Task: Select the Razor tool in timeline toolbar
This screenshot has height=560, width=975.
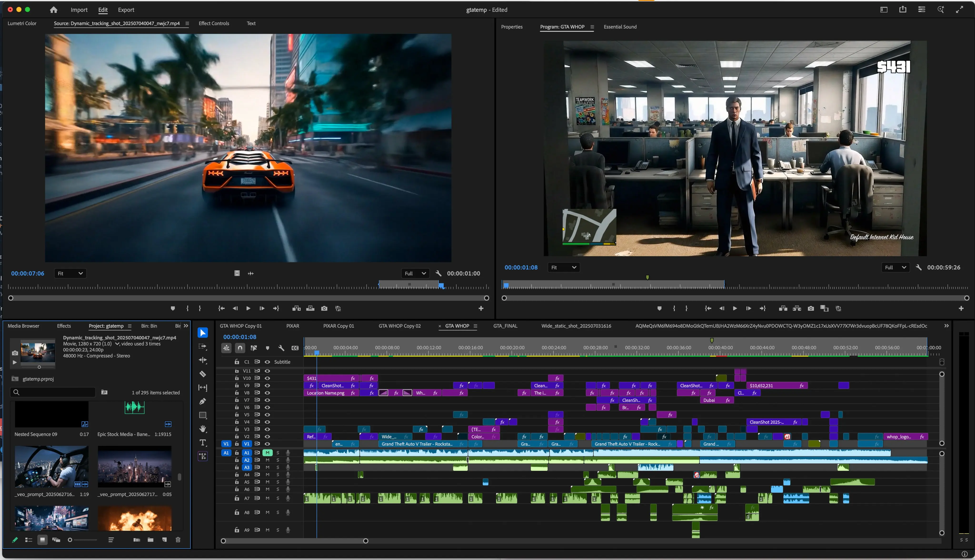Action: (203, 374)
